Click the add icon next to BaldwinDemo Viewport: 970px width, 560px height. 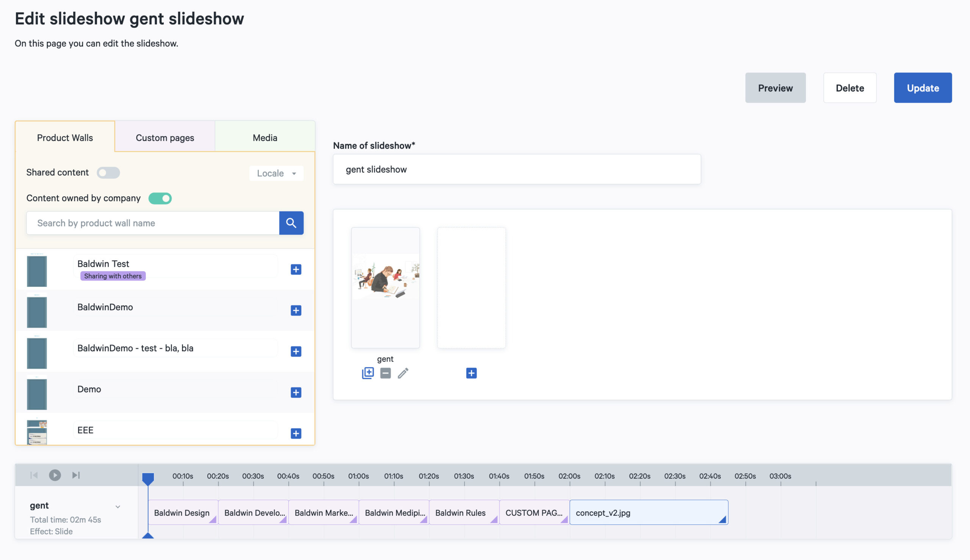[x=295, y=310]
